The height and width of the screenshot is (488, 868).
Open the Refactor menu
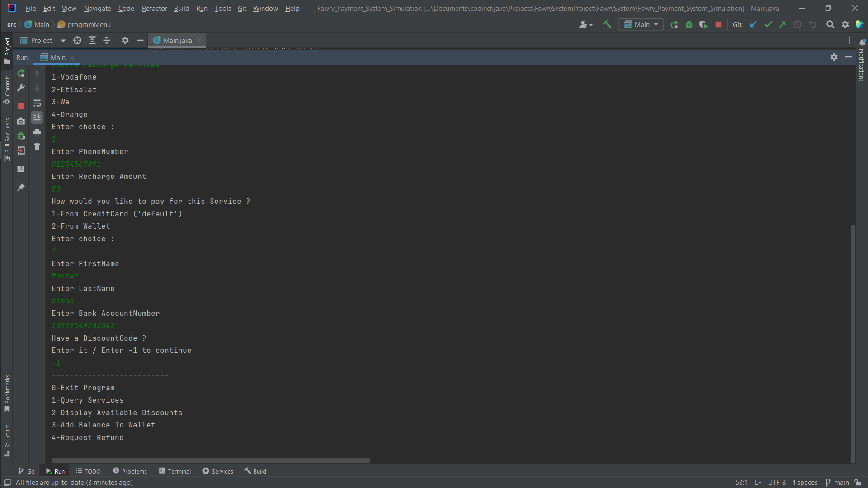(x=154, y=8)
